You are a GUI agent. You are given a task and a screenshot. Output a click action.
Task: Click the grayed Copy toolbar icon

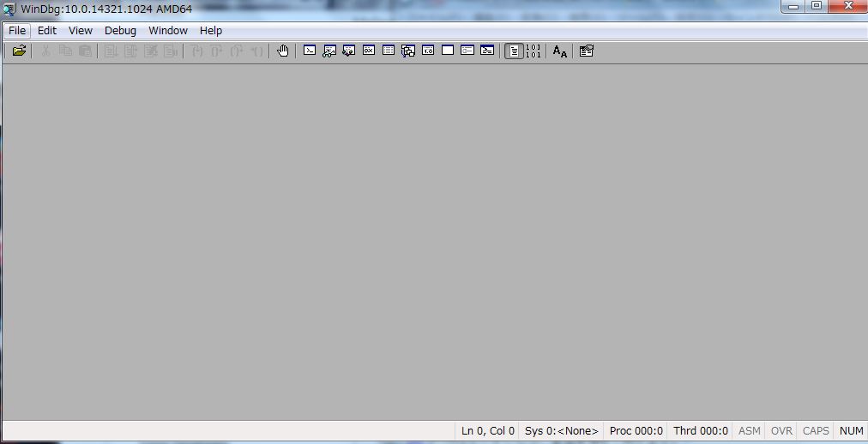(x=65, y=51)
